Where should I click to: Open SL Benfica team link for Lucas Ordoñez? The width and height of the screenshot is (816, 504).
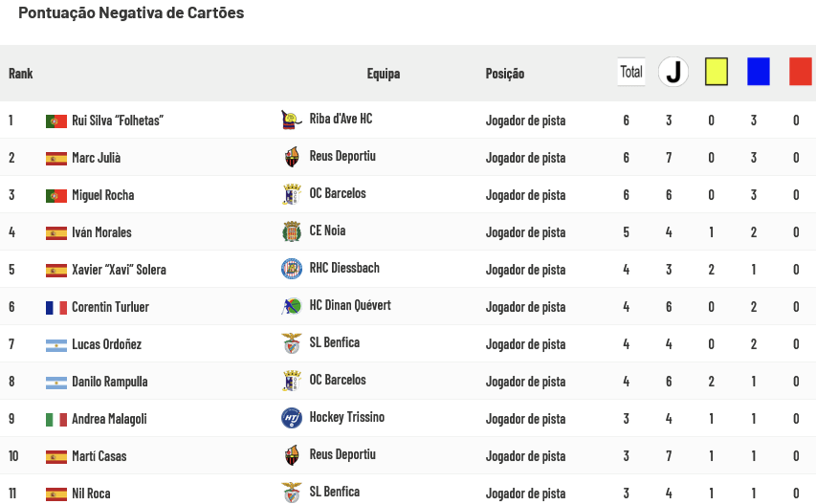(335, 342)
